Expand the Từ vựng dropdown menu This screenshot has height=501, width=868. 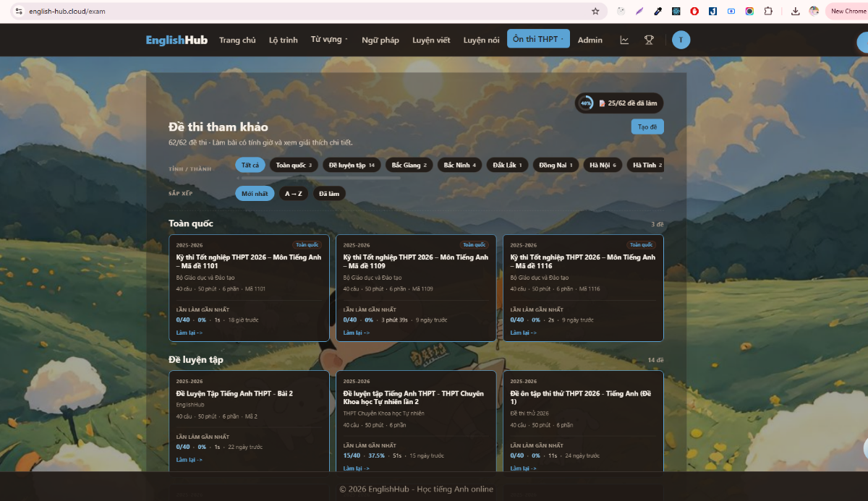[x=329, y=39]
